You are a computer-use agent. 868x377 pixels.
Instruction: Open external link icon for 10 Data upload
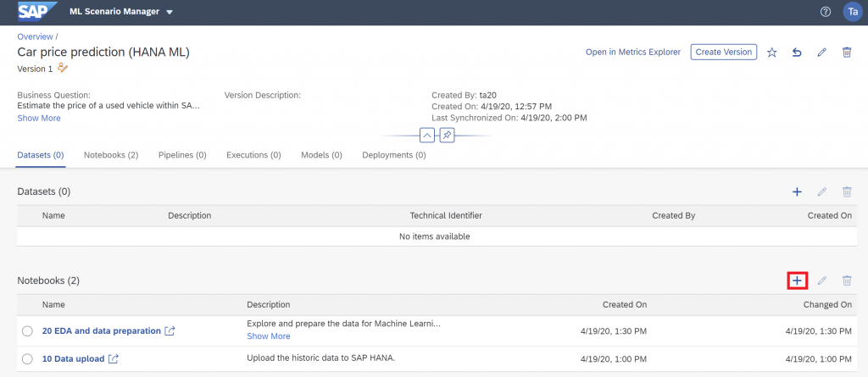point(114,358)
